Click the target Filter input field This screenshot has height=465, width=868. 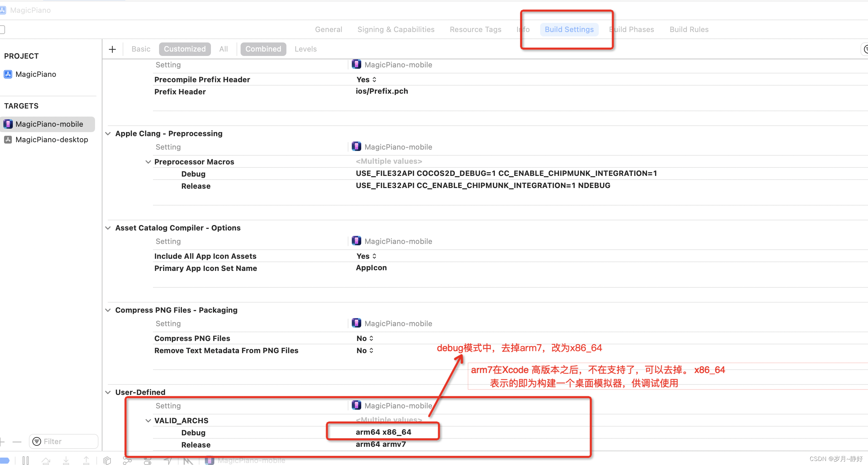click(x=64, y=441)
